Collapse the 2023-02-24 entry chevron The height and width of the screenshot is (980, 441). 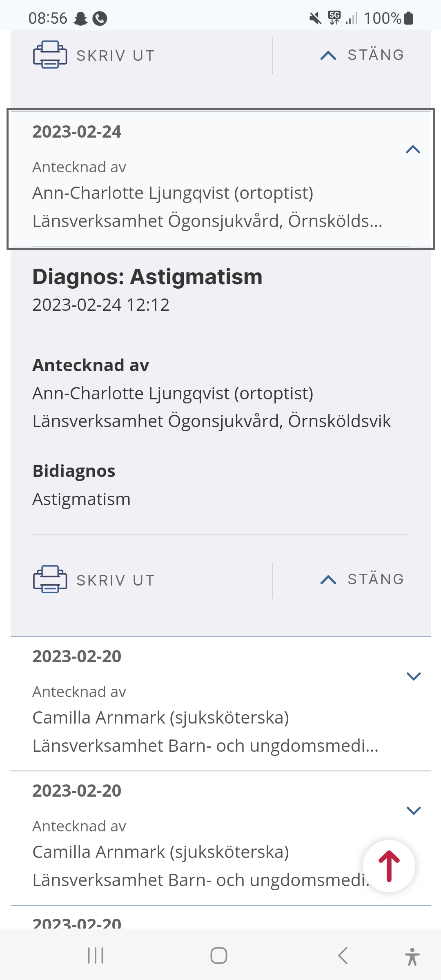pyautogui.click(x=413, y=149)
